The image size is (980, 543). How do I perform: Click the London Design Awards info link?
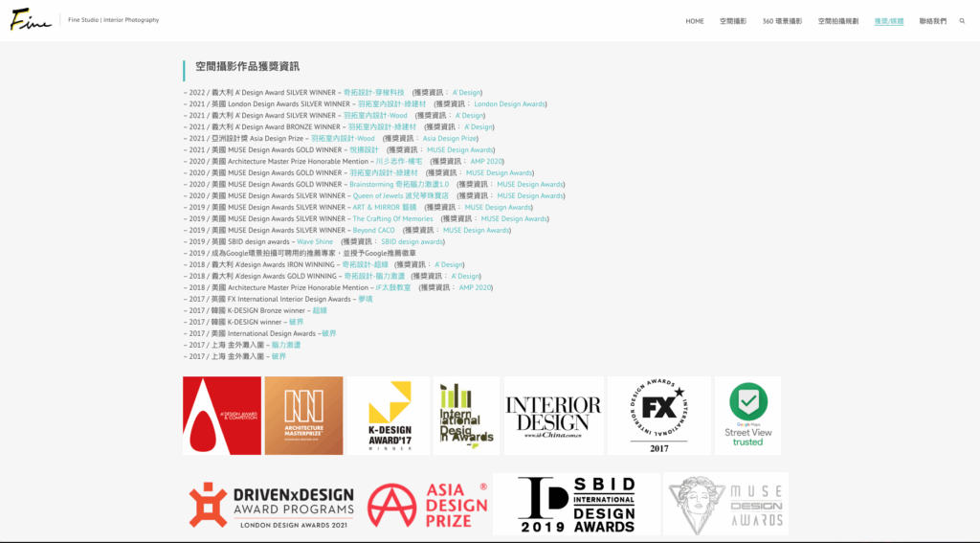click(510, 103)
